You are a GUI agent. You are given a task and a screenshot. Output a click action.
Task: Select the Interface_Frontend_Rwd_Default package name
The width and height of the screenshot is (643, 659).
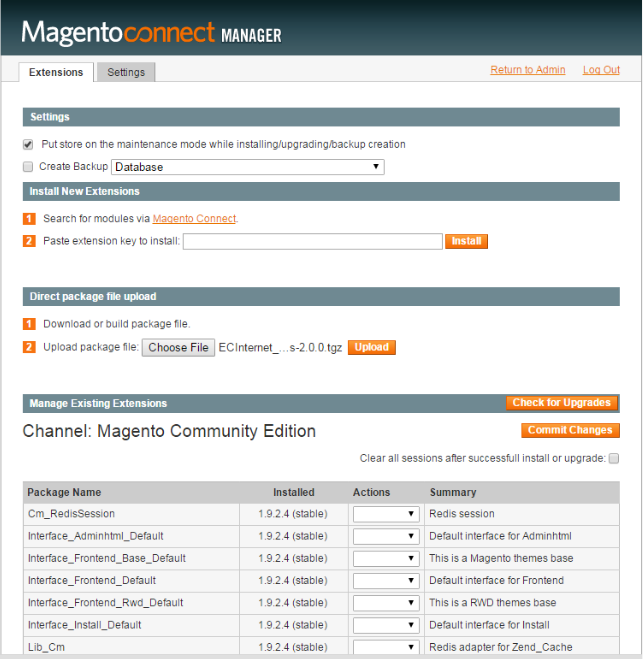pos(105,603)
